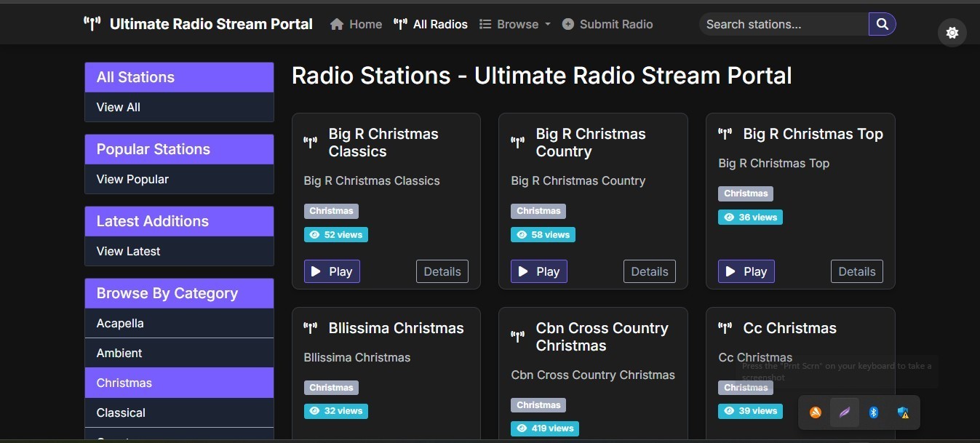Click the Latest Additions sidebar header

click(179, 221)
